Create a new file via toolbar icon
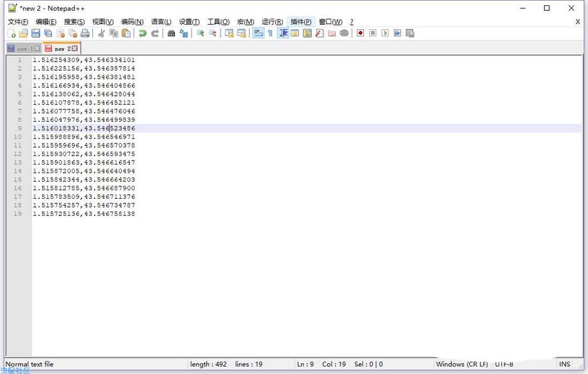Screen dimensions: 588x374 click(x=11, y=34)
